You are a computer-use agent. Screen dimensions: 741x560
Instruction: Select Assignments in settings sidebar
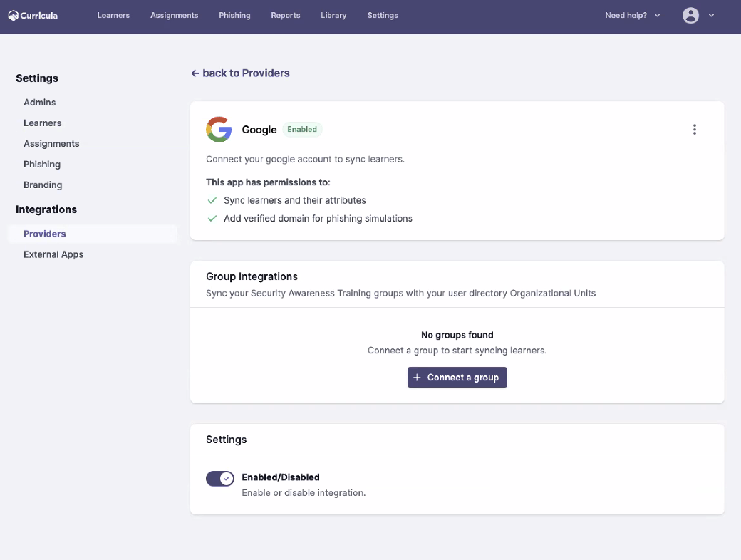coord(51,144)
